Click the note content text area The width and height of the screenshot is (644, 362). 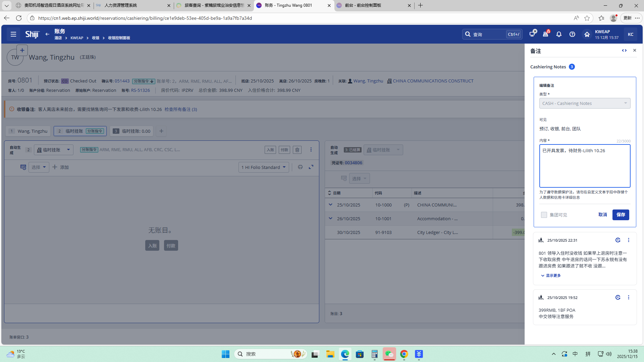click(x=585, y=166)
